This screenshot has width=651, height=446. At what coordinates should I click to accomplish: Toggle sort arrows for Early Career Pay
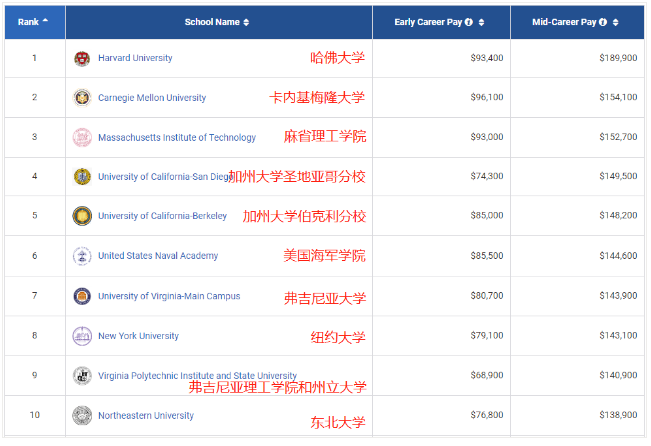(x=481, y=22)
